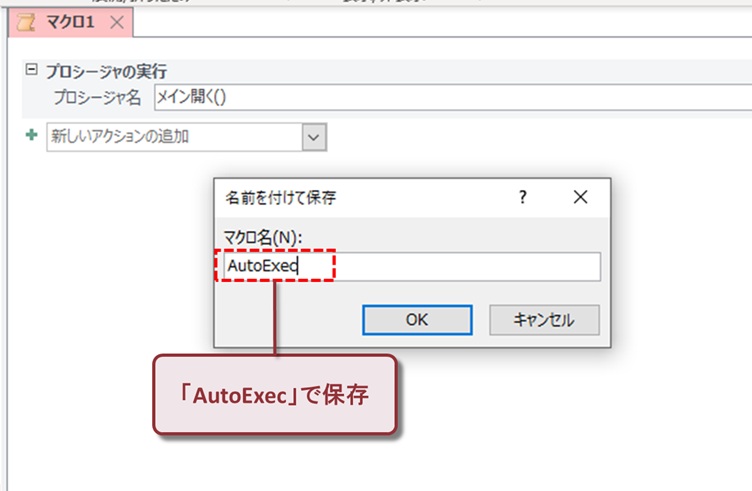The width and height of the screenshot is (752, 491).
Task: Click the 「AutoExec」で保存 callout box
Action: 275,394
